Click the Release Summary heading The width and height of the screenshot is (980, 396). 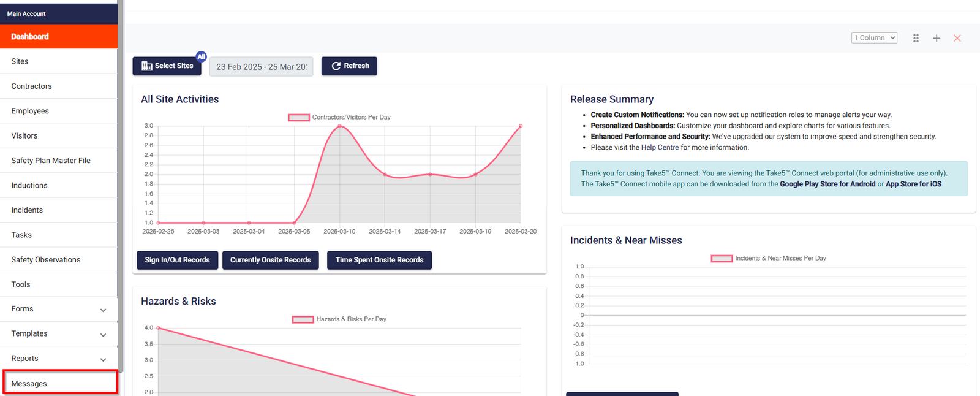pos(612,99)
